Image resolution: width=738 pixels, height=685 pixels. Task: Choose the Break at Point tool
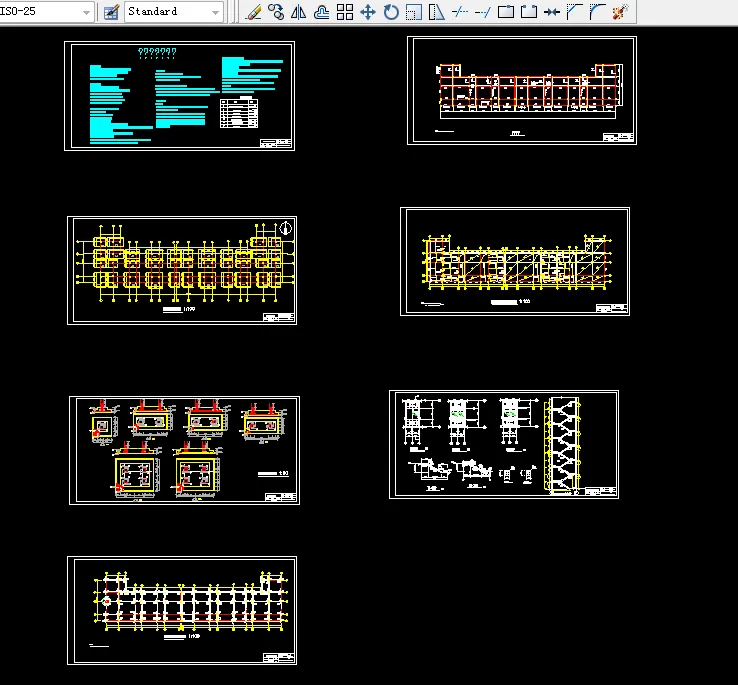[x=505, y=12]
